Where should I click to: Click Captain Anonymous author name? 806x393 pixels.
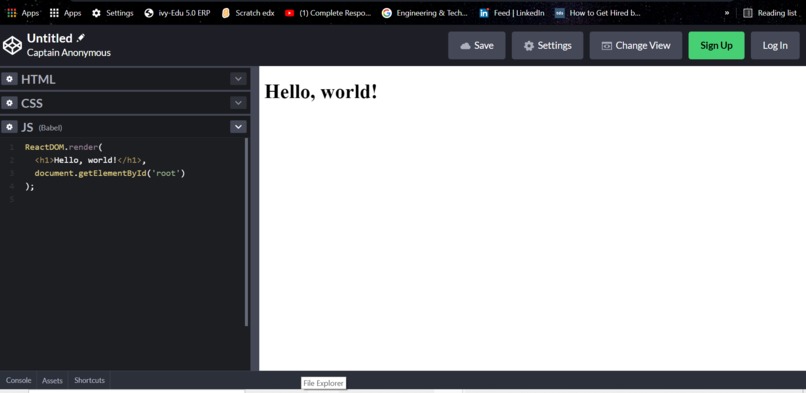click(x=68, y=52)
